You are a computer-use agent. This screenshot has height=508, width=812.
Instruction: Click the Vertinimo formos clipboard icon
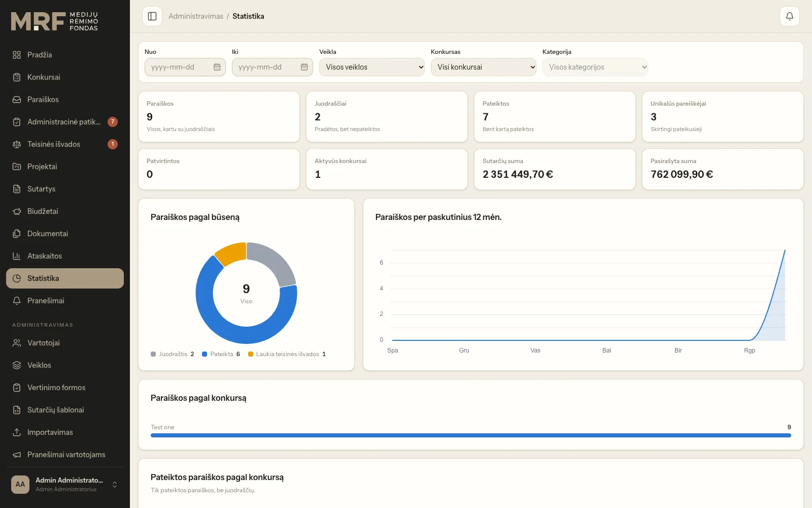pyautogui.click(x=17, y=388)
